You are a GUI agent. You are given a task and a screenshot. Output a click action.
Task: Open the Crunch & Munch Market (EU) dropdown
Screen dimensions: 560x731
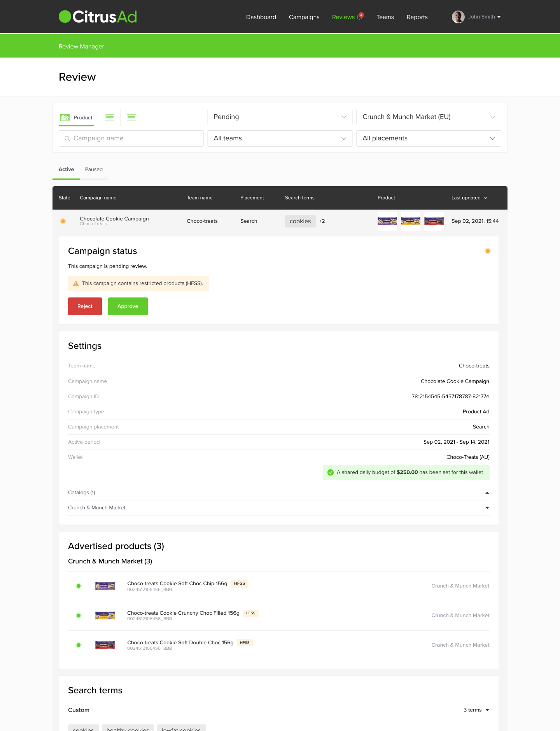click(x=429, y=117)
